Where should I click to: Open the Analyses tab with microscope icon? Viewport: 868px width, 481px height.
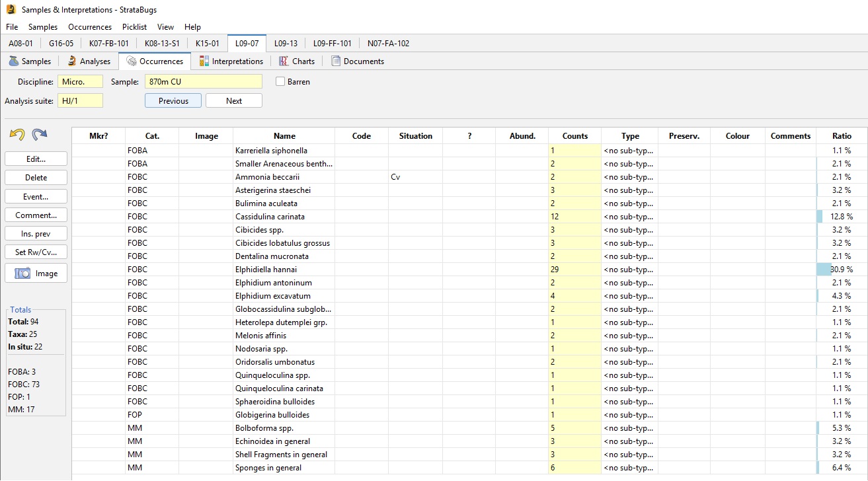[89, 61]
